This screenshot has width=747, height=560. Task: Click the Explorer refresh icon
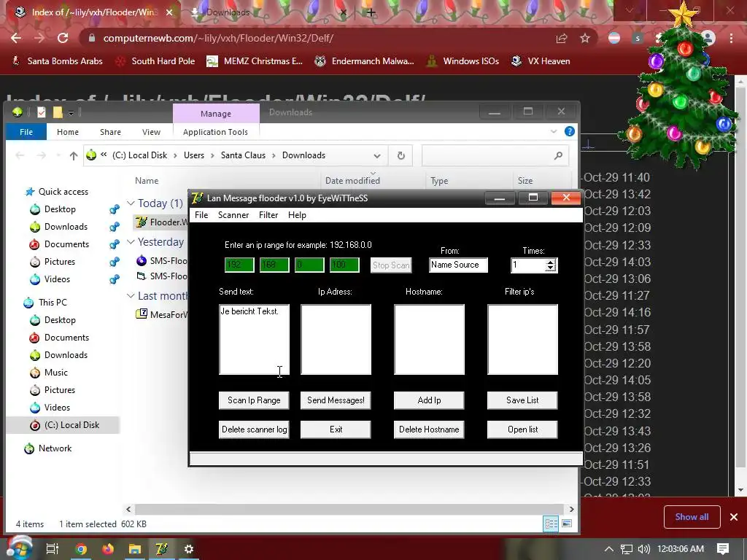tap(401, 156)
